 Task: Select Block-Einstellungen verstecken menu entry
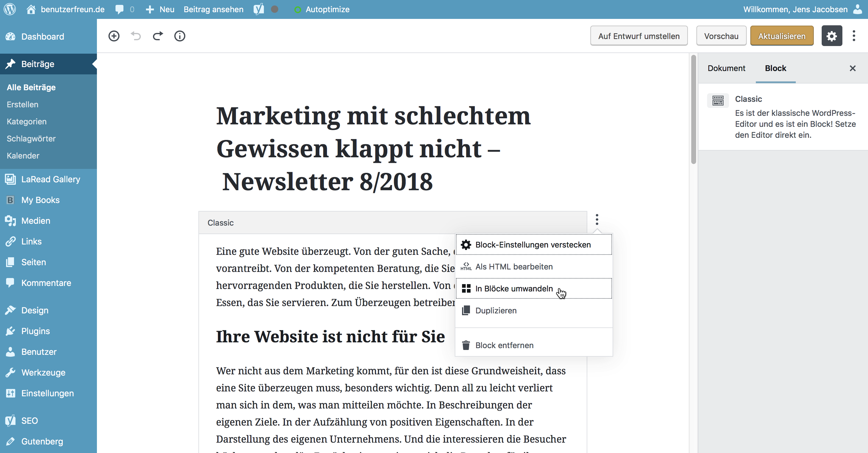534,244
